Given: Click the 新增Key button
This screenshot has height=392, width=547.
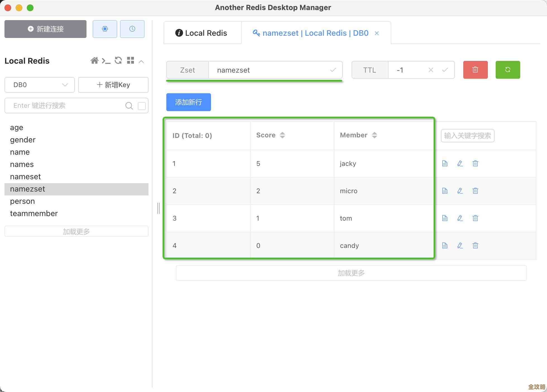Looking at the screenshot, I should (113, 85).
